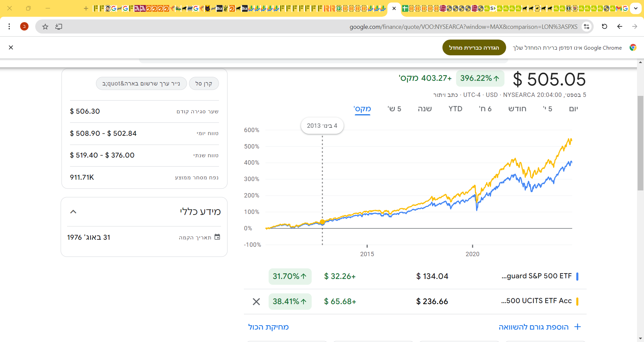Click the yearly range $ 519.40 - $ 376.00
Image resolution: width=644 pixels, height=342 pixels.
tap(102, 155)
